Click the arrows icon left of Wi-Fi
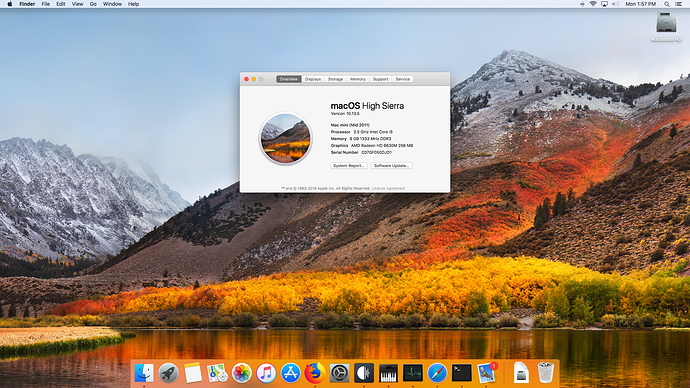The image size is (690, 388). point(582,4)
